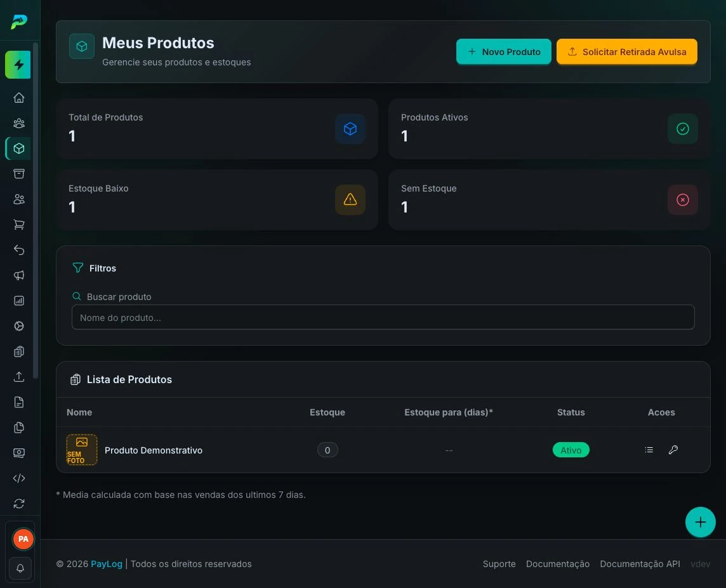Click the floating plus button

pyautogui.click(x=700, y=522)
